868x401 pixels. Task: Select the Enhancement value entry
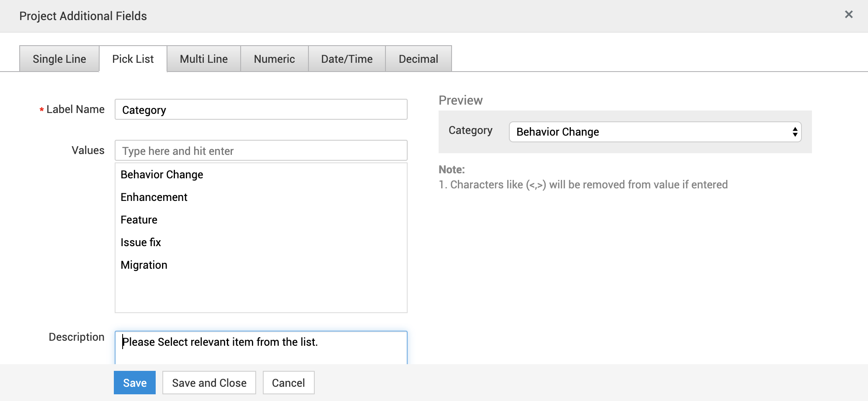pos(154,197)
